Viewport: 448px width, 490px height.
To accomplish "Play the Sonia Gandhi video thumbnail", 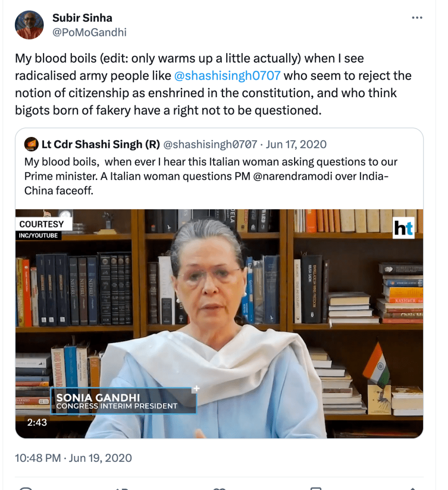I will [219, 323].
